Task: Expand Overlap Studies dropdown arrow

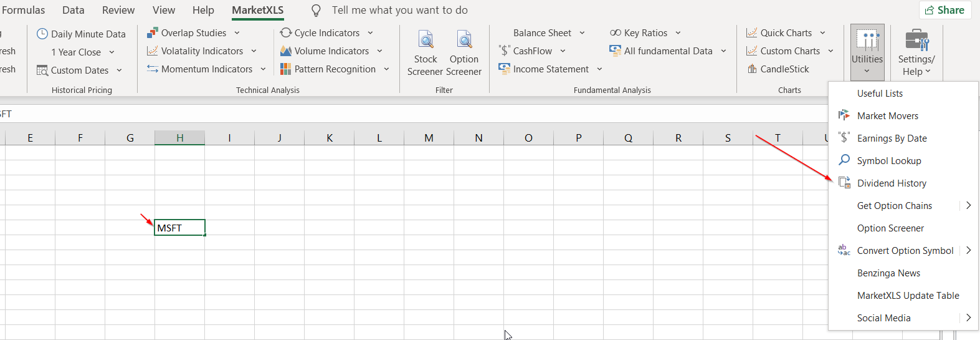Action: [x=237, y=33]
